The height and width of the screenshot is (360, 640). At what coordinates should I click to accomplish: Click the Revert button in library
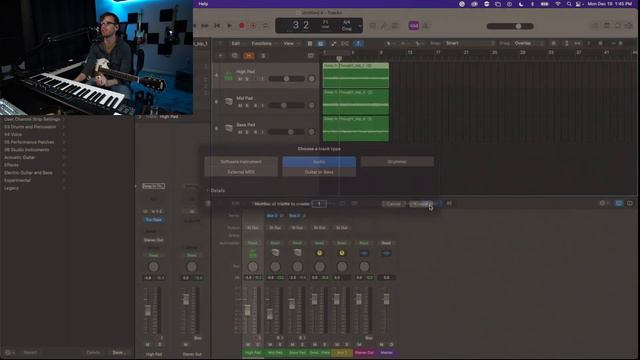(x=30, y=352)
